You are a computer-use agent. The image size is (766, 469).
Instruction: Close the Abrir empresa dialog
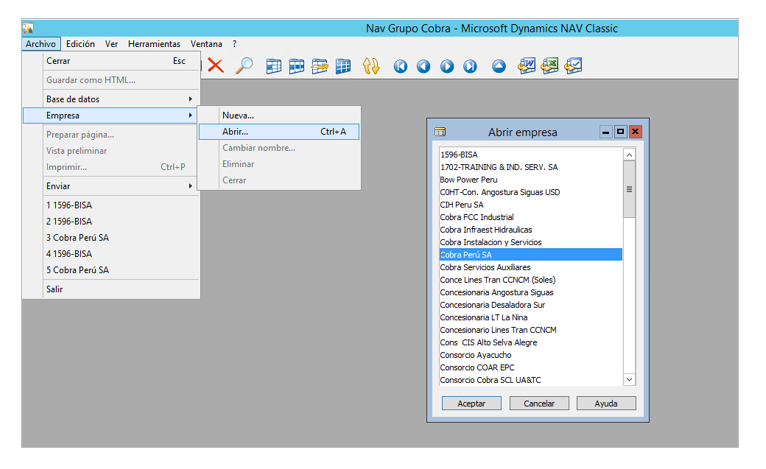(x=635, y=132)
